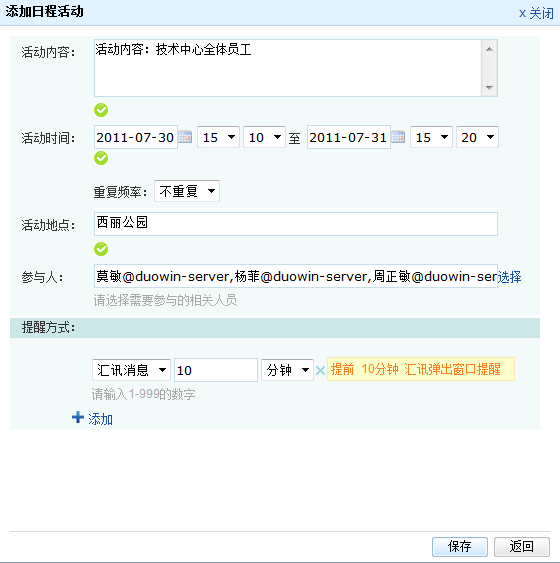Expand the start minute dropdown showing 10
Viewport: 560px width, 563px height.
(264, 137)
